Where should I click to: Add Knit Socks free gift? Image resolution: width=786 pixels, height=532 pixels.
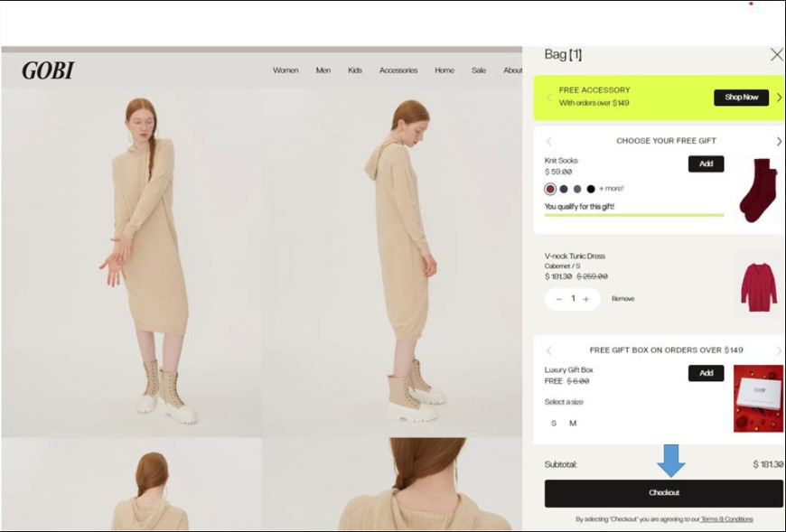[x=706, y=163]
